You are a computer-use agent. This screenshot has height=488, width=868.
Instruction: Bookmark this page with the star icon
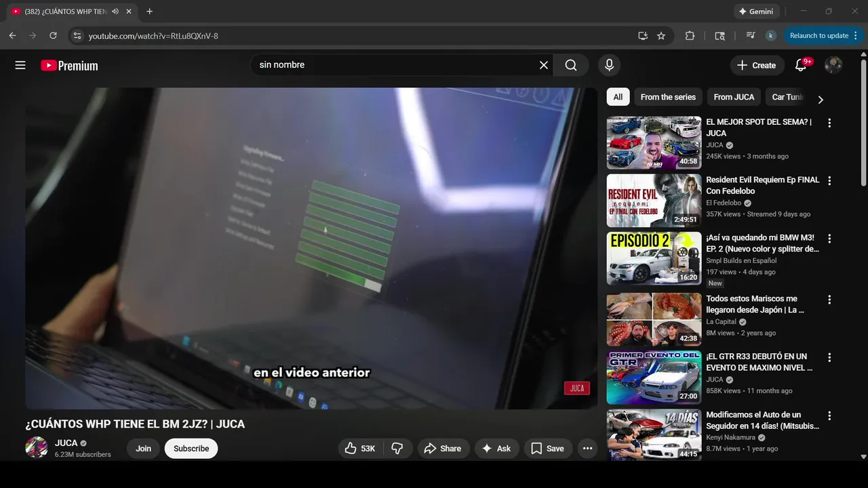(x=661, y=35)
